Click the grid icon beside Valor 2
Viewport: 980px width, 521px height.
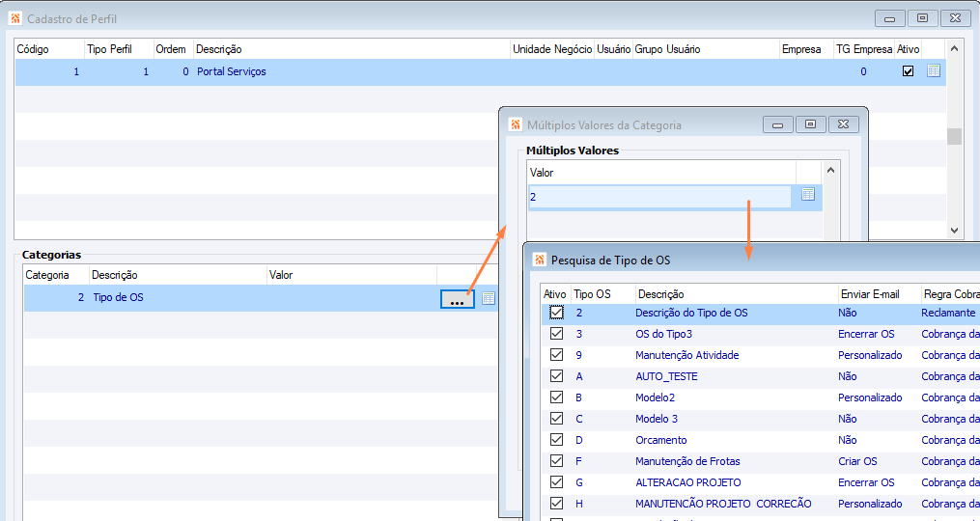click(808, 194)
